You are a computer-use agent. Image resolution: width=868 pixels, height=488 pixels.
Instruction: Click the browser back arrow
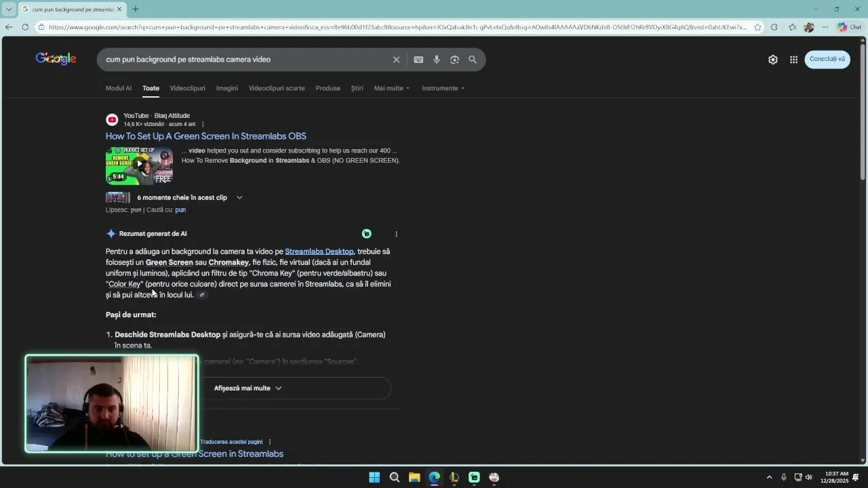coord(9,27)
